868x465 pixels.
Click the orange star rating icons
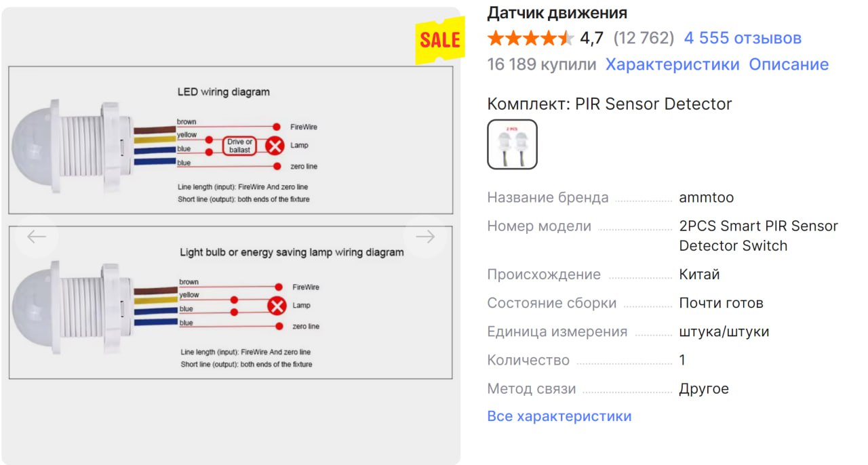coord(530,38)
